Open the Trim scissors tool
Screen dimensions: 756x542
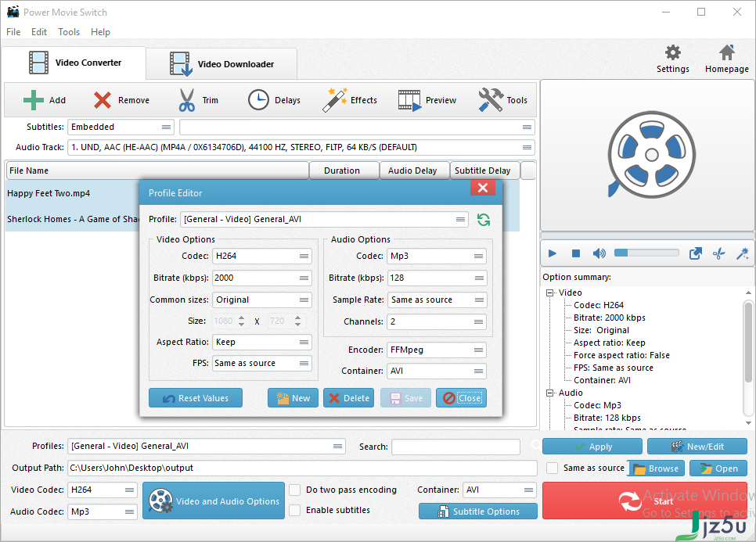coord(198,100)
